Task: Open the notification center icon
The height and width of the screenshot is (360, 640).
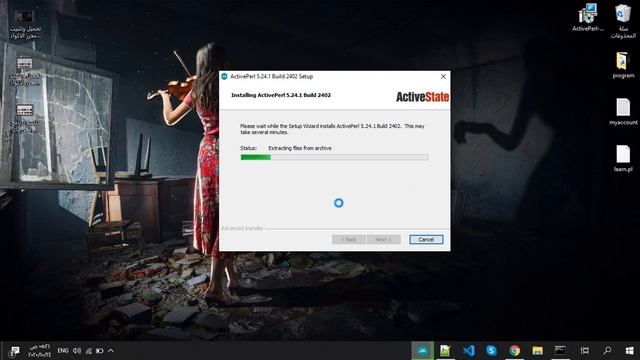Action: coord(15,351)
